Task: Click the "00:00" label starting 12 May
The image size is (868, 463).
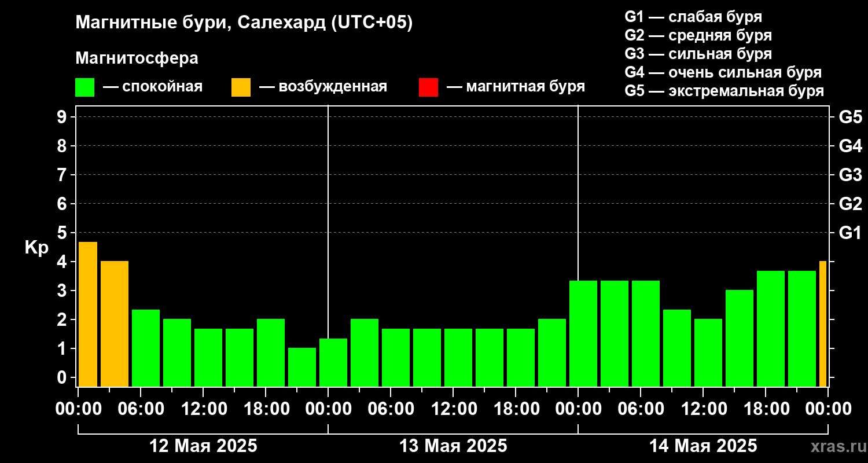Action: pos(79,409)
